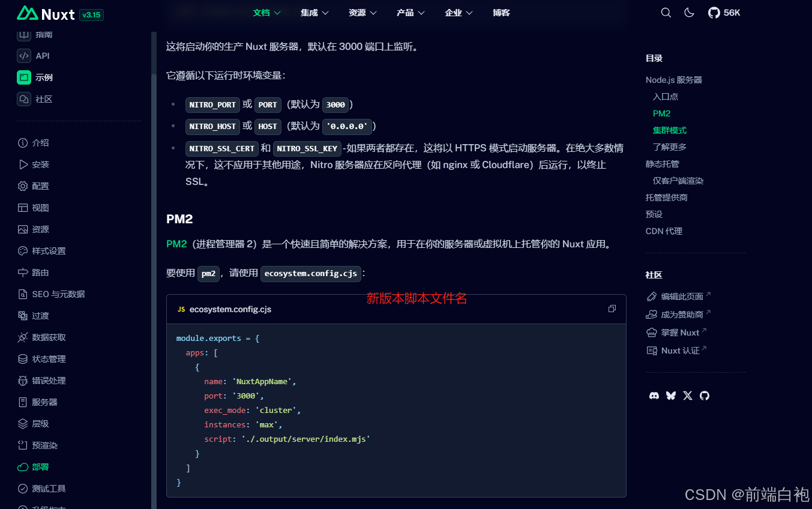Toggle dark mode moon icon

pos(689,13)
